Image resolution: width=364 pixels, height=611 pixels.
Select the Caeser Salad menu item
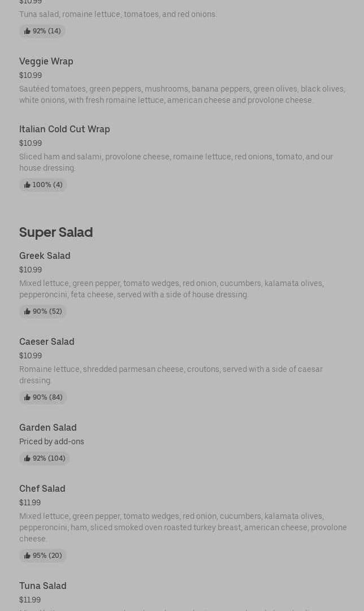(47, 341)
